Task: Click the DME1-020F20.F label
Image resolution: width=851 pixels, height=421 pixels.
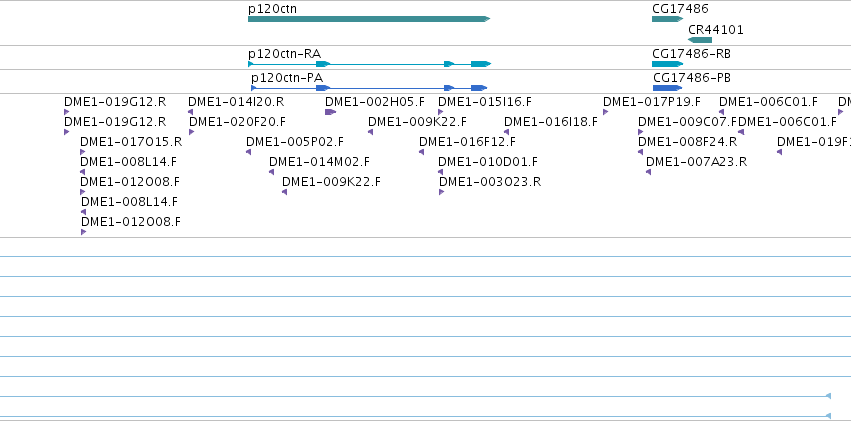Action: pos(237,122)
